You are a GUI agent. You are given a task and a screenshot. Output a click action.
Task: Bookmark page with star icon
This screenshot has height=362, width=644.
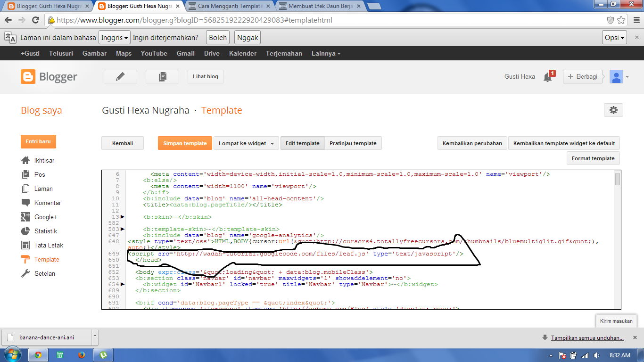pyautogui.click(x=621, y=20)
